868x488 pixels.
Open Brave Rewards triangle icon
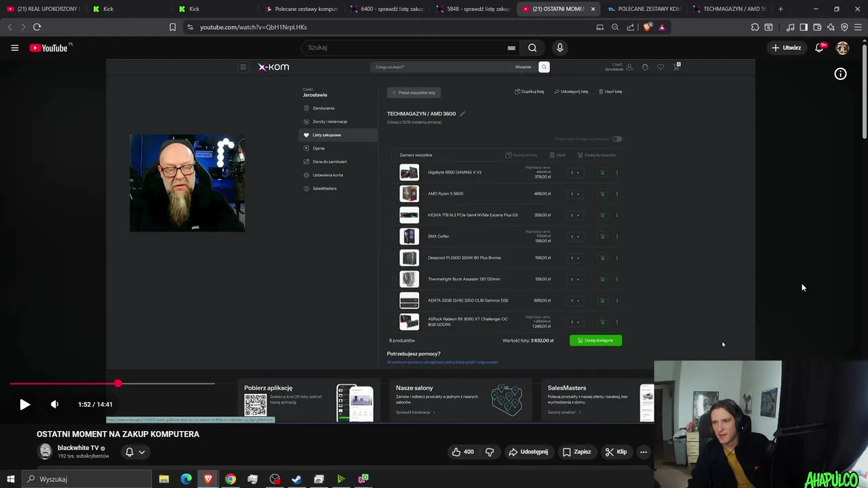662,27
